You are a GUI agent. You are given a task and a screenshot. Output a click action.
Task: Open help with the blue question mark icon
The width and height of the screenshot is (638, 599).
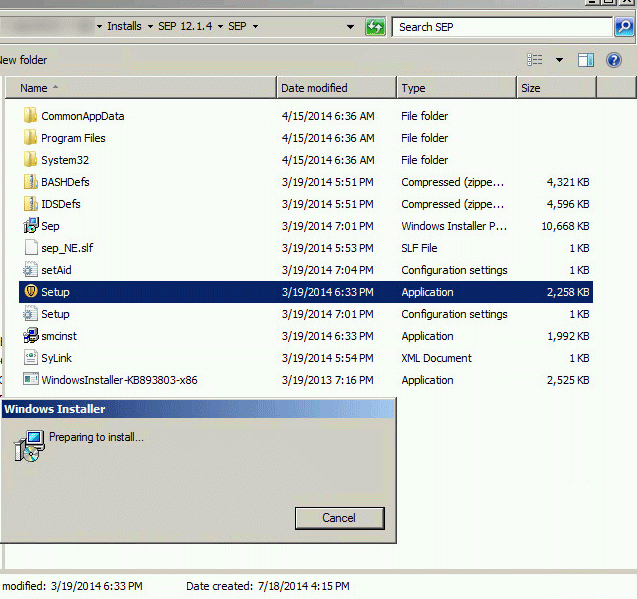(613, 60)
